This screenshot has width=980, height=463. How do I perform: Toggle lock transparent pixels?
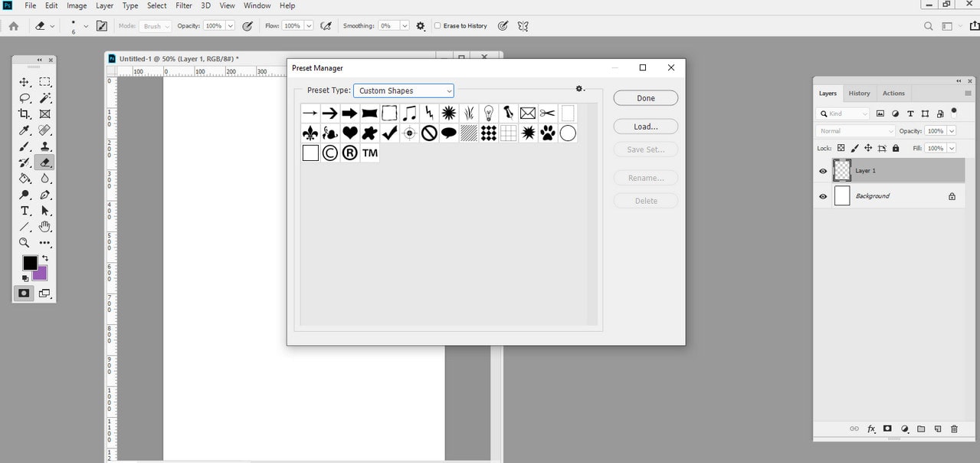841,148
